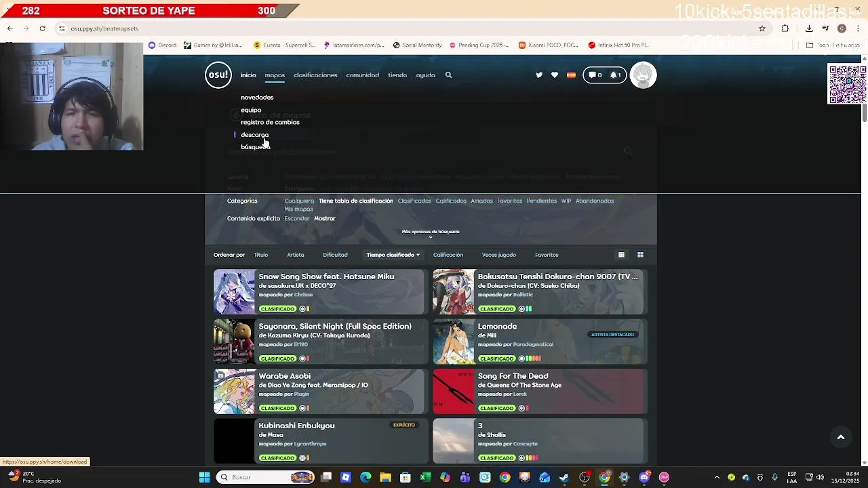
Task: Open mapper Chrisse's profile
Action: tap(303, 295)
